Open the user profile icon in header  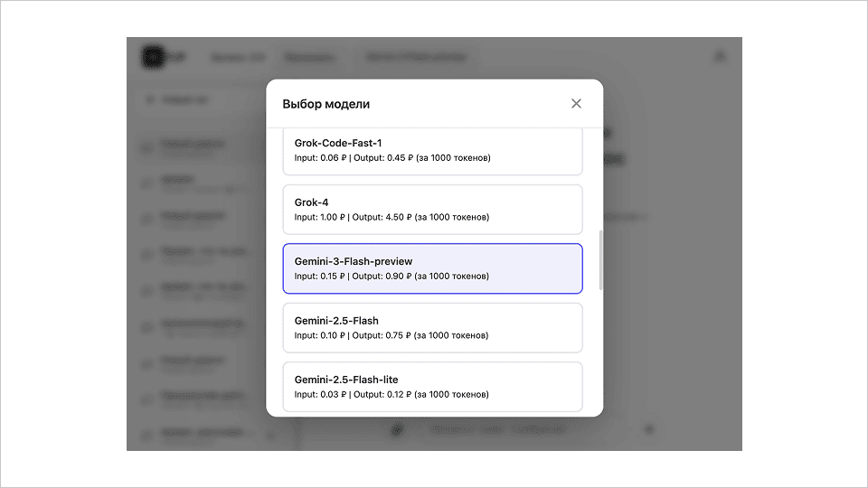click(x=720, y=57)
